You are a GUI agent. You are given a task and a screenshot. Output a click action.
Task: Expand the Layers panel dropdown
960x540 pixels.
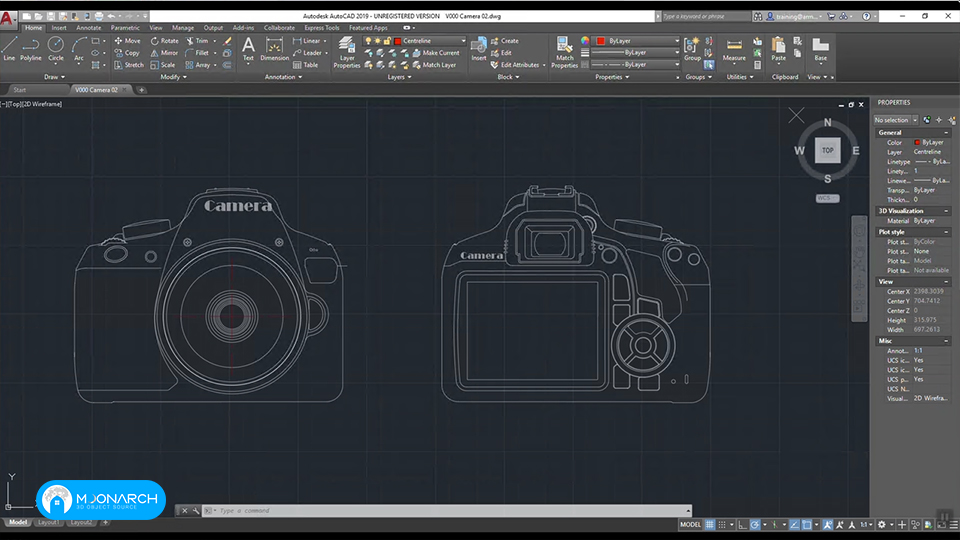(399, 77)
